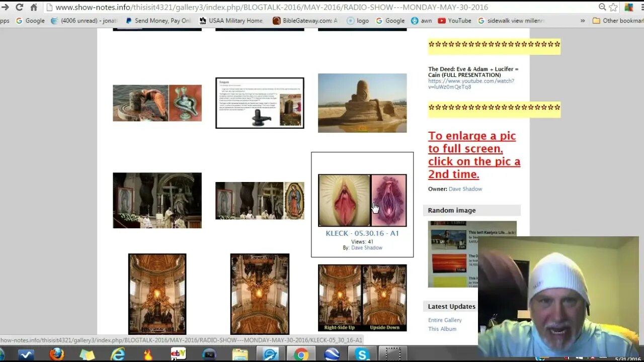
Task: Open the Entire Gallery updates link
Action: click(x=445, y=320)
